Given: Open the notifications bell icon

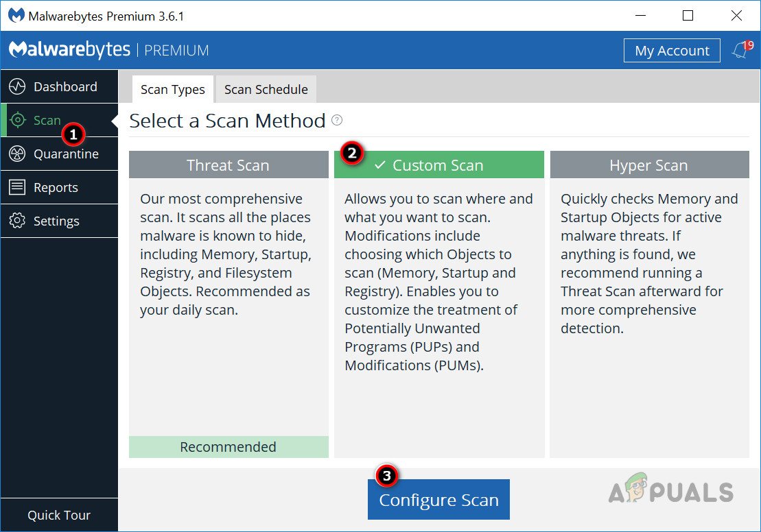Looking at the screenshot, I should (738, 51).
